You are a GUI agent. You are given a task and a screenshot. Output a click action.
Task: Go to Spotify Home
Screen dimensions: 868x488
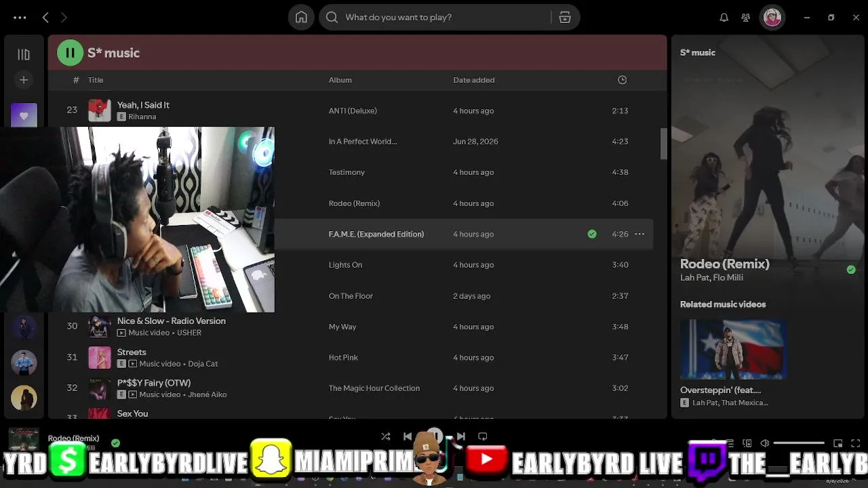301,18
